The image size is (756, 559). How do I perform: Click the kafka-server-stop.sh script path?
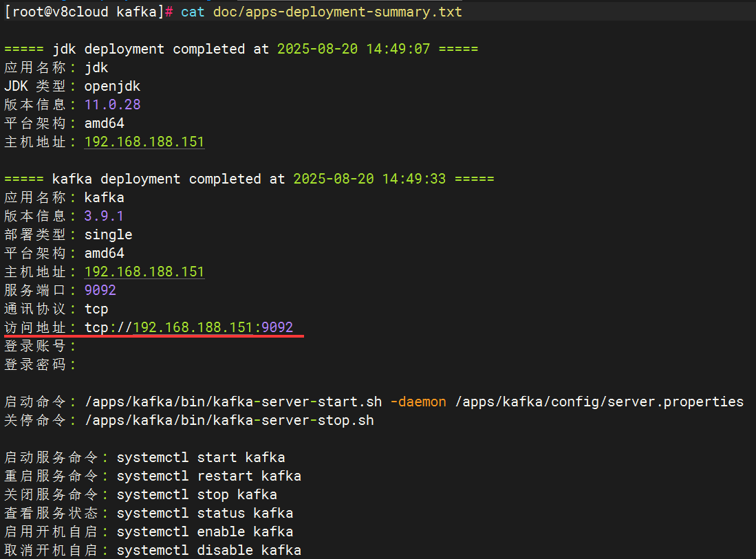pos(228,420)
